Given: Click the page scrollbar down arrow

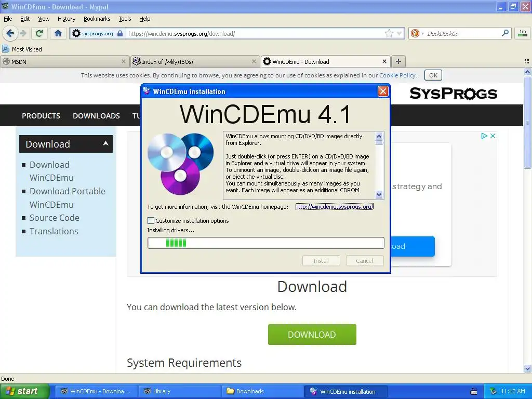Looking at the screenshot, I should pos(527,368).
